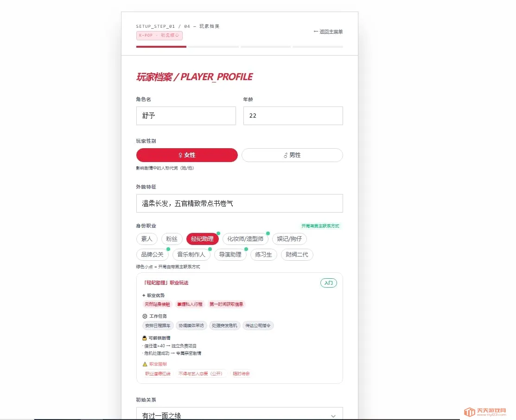Image resolution: width=516 pixels, height=420 pixels.
Task: Pick the 娱记/狗仔 occupation chip
Action: pyautogui.click(x=289, y=239)
